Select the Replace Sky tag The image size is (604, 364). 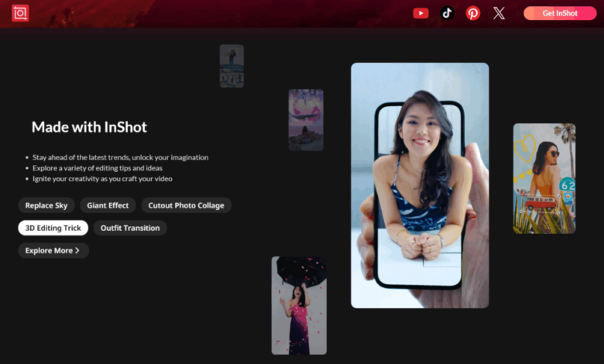point(46,205)
